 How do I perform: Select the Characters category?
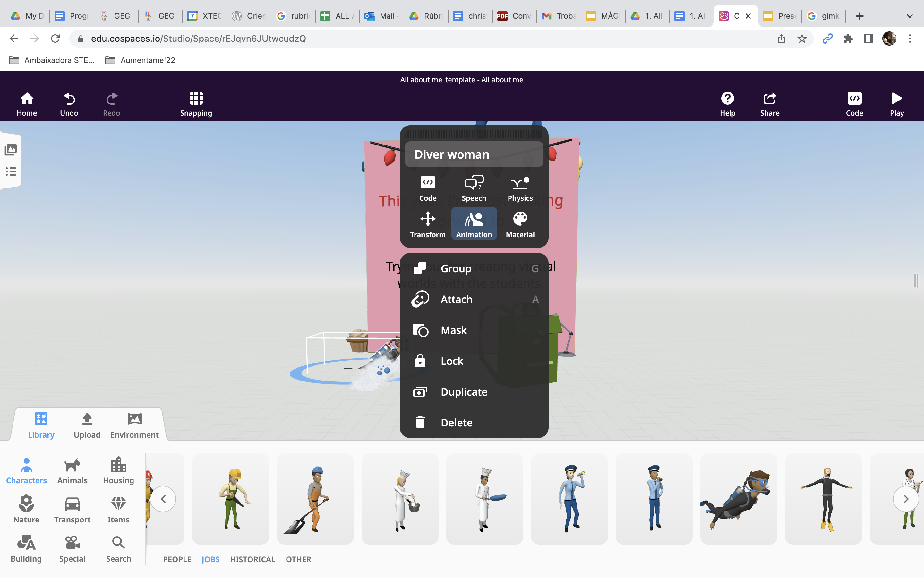tap(26, 470)
